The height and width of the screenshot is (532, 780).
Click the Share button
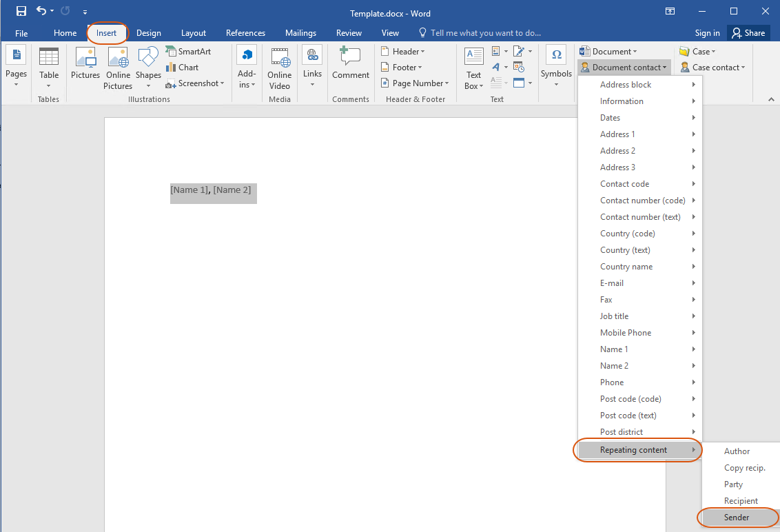pos(748,33)
